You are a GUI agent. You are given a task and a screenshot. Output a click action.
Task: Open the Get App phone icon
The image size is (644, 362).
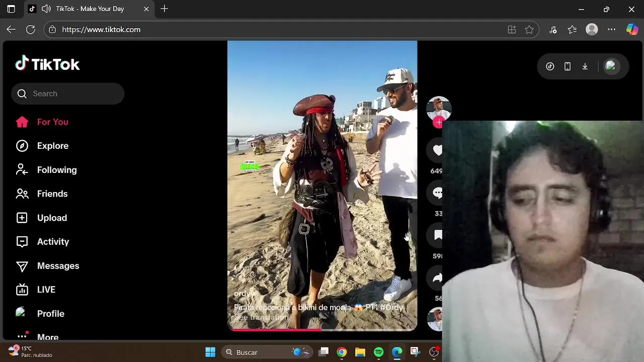coord(568,66)
